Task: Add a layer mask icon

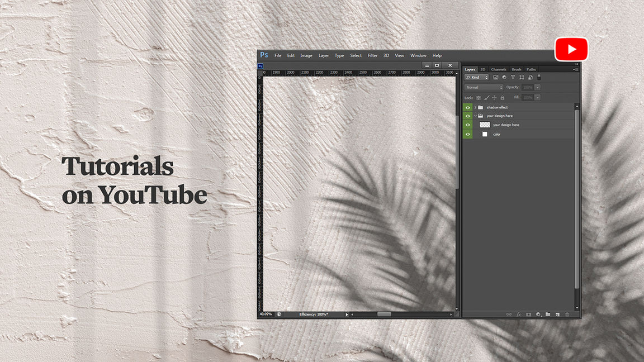Action: 529,315
